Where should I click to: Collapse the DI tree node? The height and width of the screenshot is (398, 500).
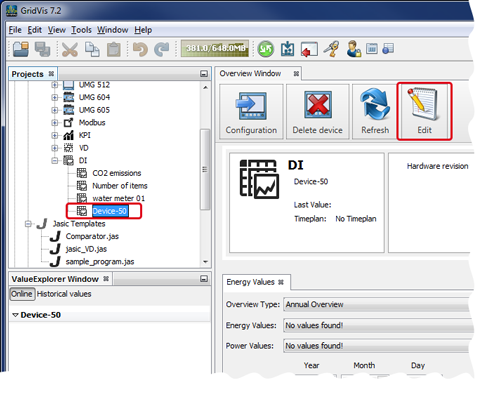point(54,161)
